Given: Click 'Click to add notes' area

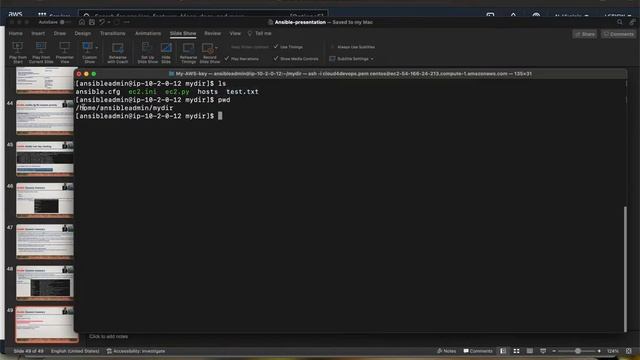Looking at the screenshot, I should pos(109,336).
